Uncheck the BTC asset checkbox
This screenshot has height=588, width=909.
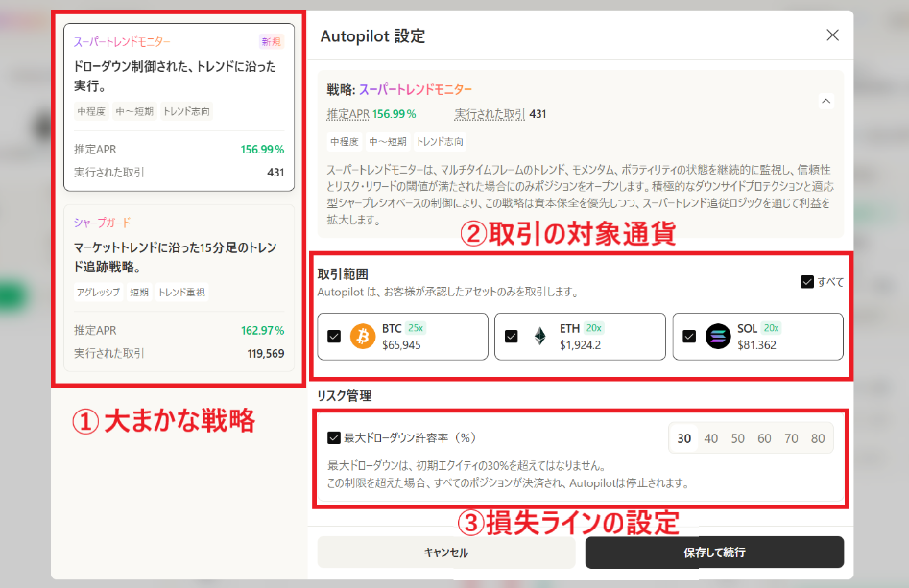click(334, 337)
